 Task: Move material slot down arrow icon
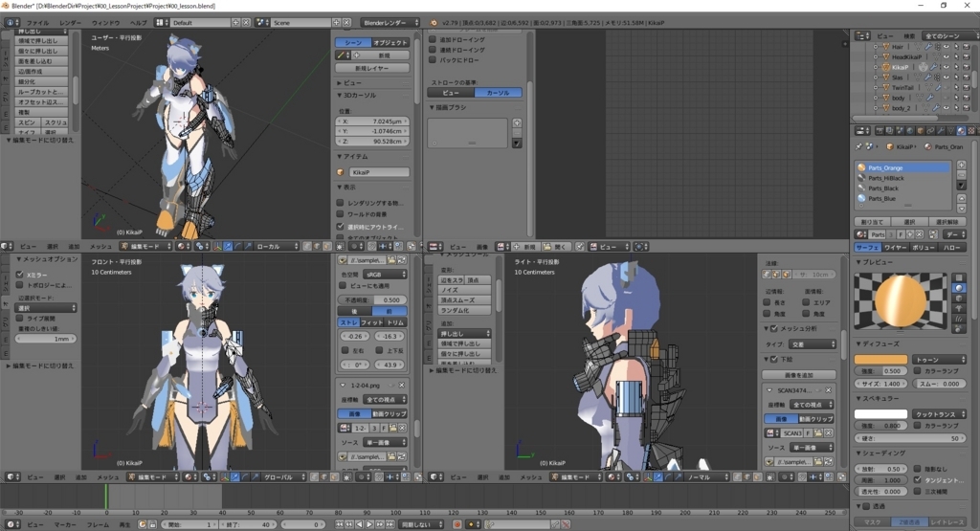click(961, 209)
